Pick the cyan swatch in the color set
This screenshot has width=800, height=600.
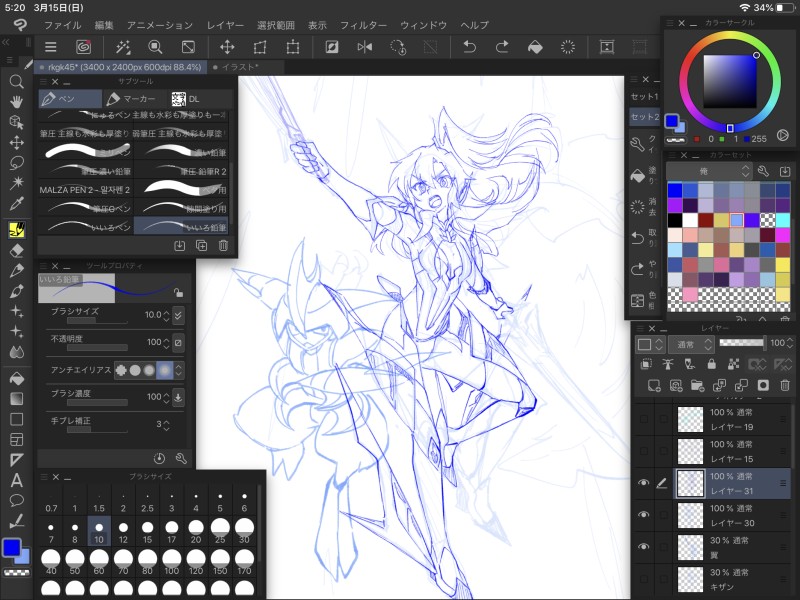pyautogui.click(x=782, y=219)
